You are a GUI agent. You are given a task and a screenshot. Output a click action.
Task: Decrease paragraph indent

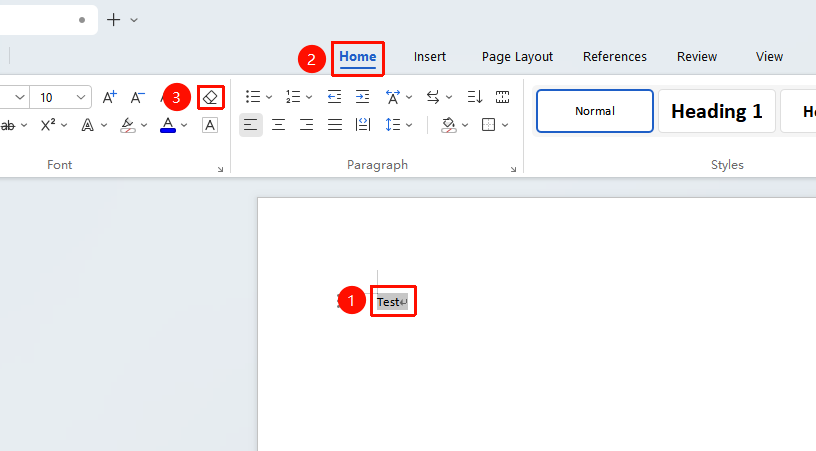tap(334, 97)
